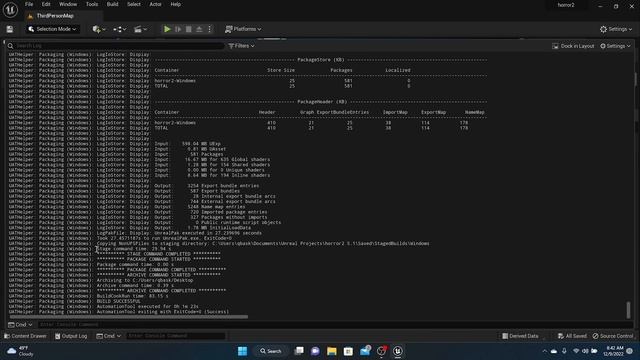The image size is (640, 360).
Task: Click the skip frame play button
Action: coord(178,29)
